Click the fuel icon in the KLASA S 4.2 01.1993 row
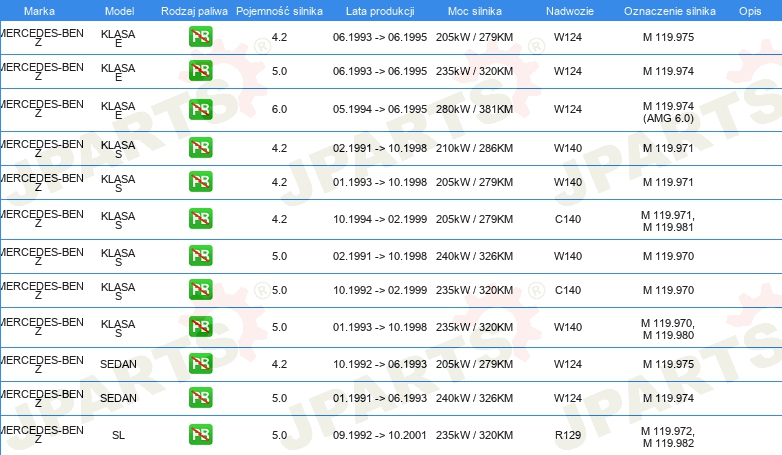Screen dimensions: 782x455 [200, 182]
